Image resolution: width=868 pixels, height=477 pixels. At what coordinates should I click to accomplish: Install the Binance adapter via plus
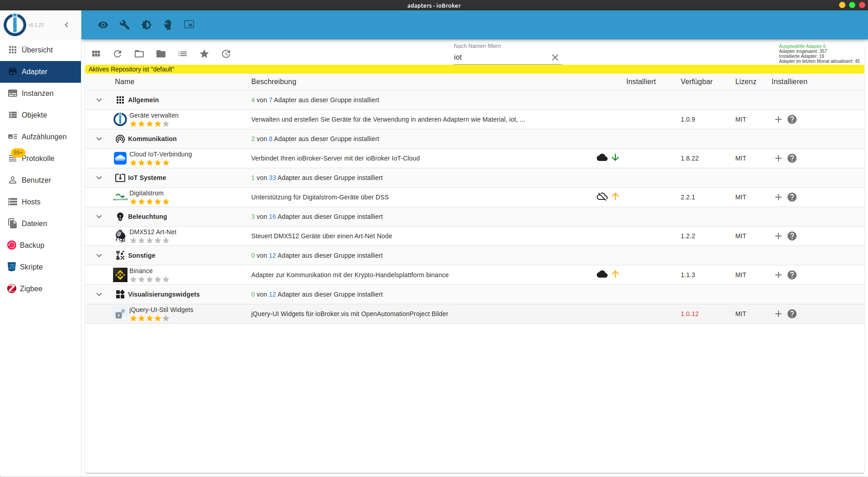coord(778,275)
